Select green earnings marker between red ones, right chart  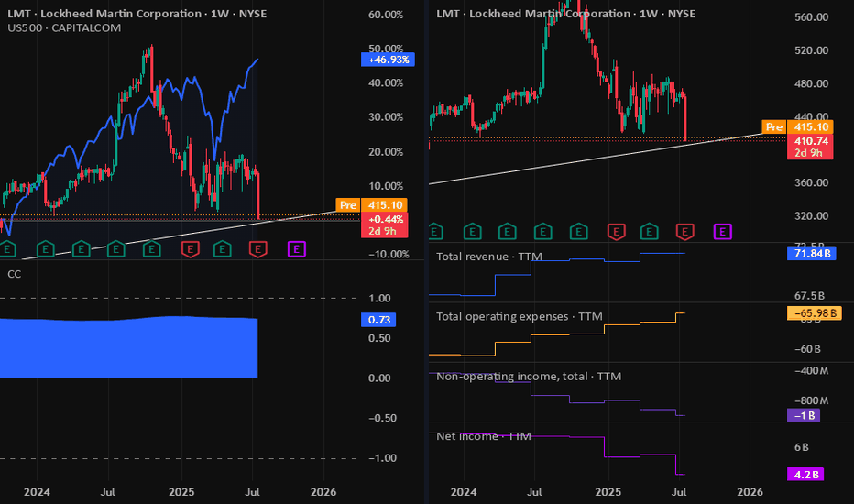click(x=649, y=232)
